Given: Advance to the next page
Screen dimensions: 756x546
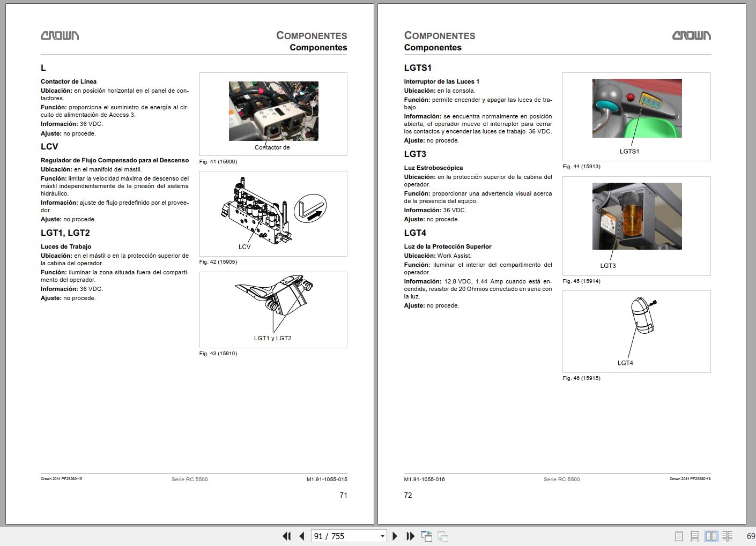Looking at the screenshot, I should (x=395, y=536).
